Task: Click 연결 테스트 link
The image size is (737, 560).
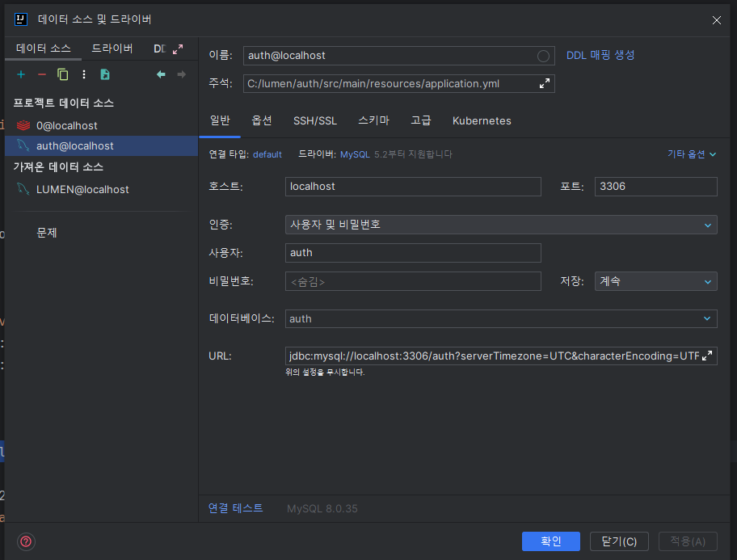Action: (235, 508)
